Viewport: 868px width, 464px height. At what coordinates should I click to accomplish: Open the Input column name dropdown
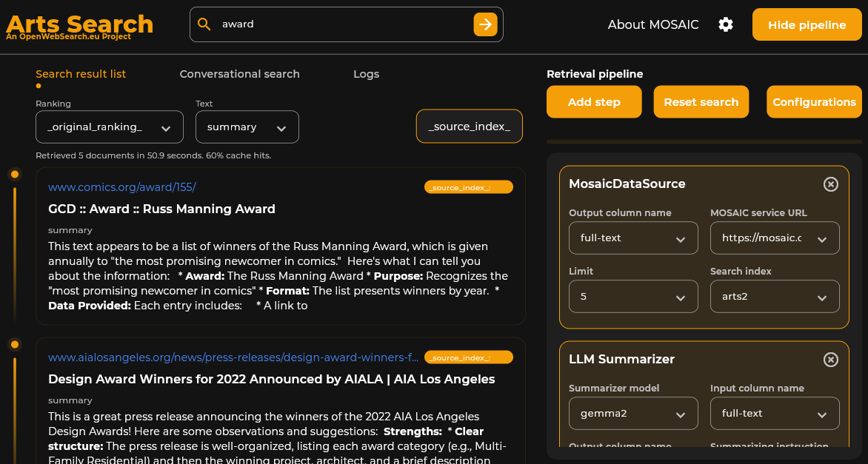775,413
